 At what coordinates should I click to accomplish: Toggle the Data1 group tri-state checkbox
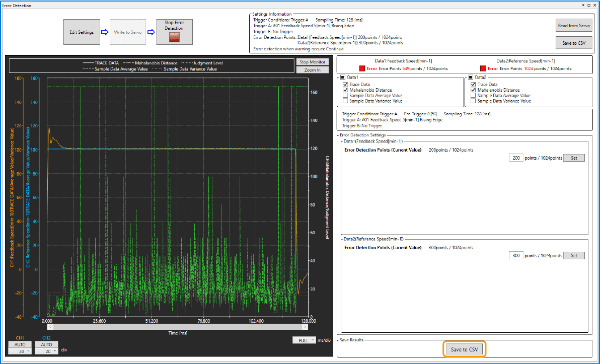pyautogui.click(x=343, y=77)
